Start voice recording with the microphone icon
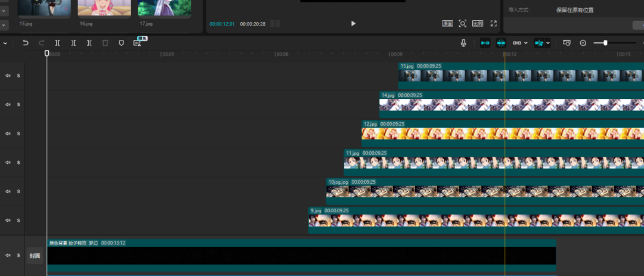The image size is (644, 276). [463, 43]
